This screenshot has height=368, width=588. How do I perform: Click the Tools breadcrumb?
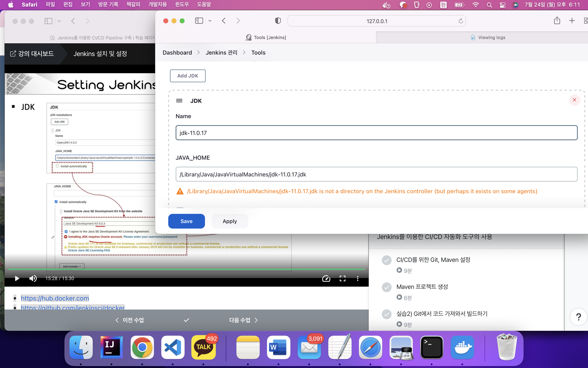coord(258,53)
